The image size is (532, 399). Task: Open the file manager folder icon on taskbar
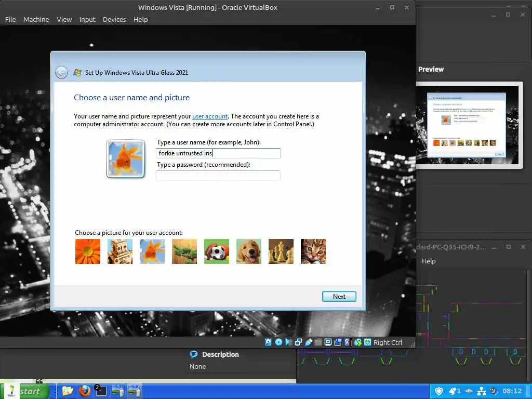(68, 391)
